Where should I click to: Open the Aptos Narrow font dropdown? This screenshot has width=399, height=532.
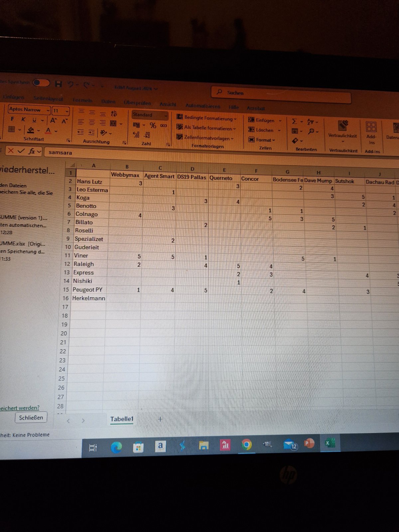[x=48, y=110]
